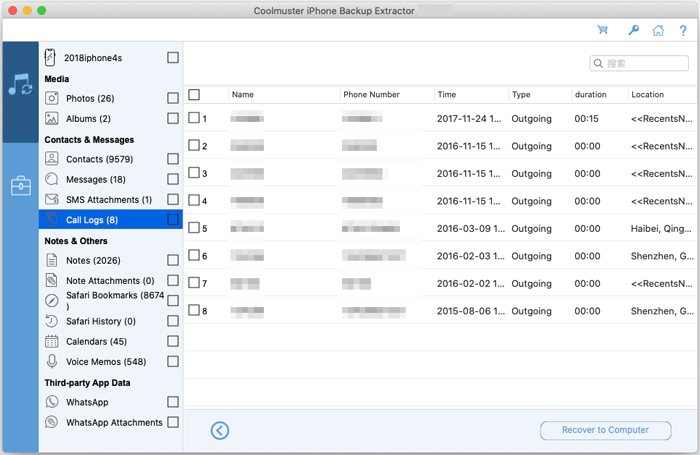
Task: Click the WhatsApp logo icon
Action: pyautogui.click(x=52, y=402)
